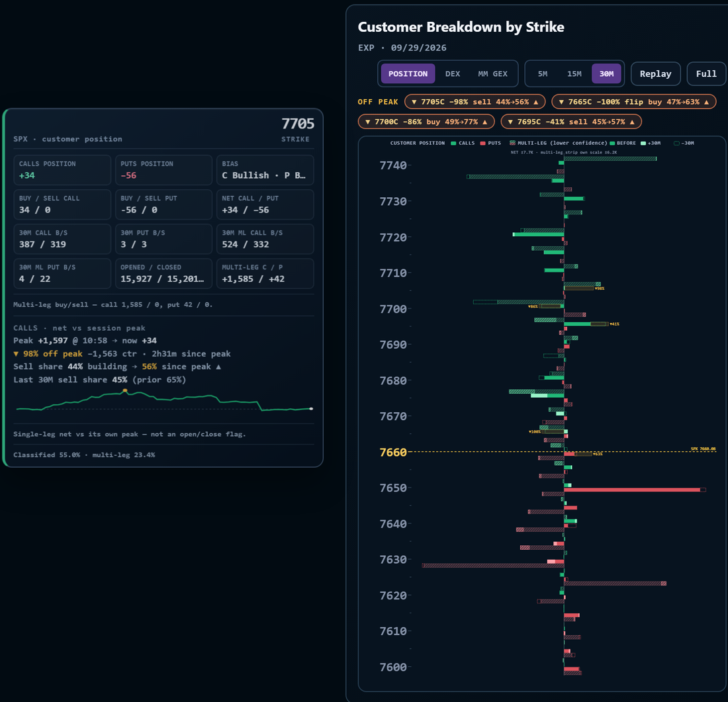The image size is (728, 702).
Task: Click the 'EXP · 09/29/2026' expiration text
Action: click(402, 48)
